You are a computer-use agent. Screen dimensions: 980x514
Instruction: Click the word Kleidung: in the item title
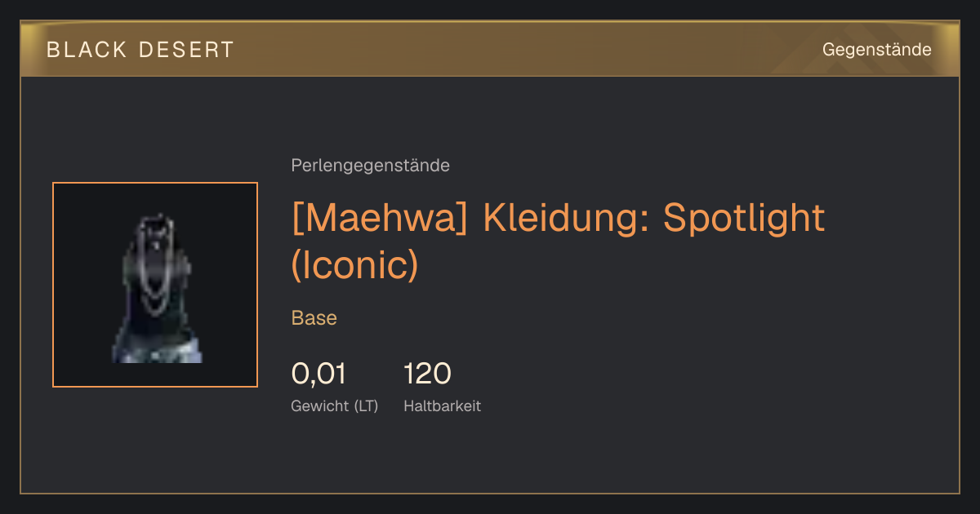(568, 218)
